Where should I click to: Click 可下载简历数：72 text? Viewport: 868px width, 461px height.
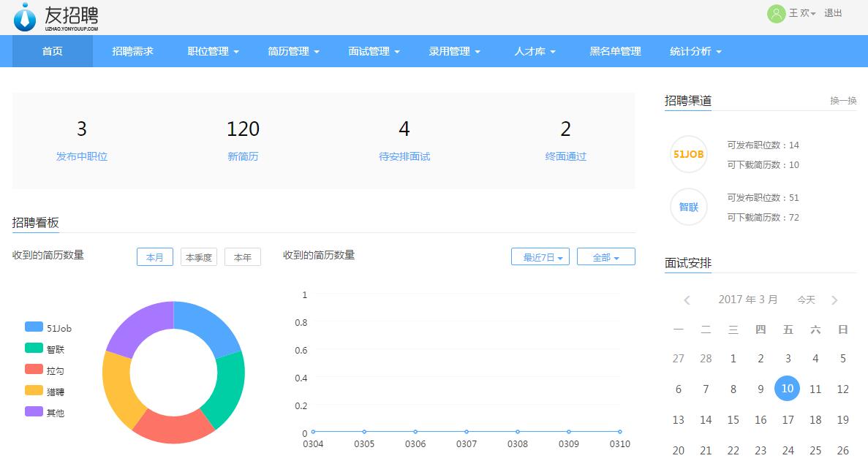(x=763, y=218)
